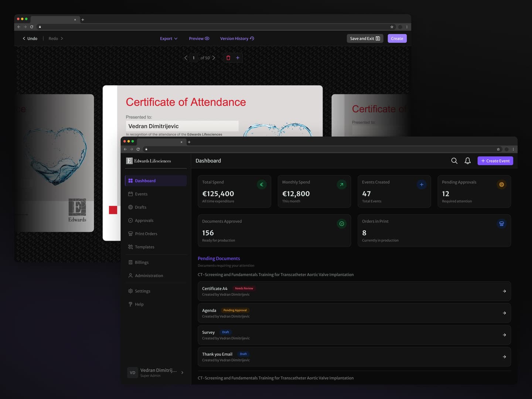This screenshot has height=399, width=532.
Task: Click the Vedran Dimitrijevic name field on certificate
Action: click(x=182, y=126)
